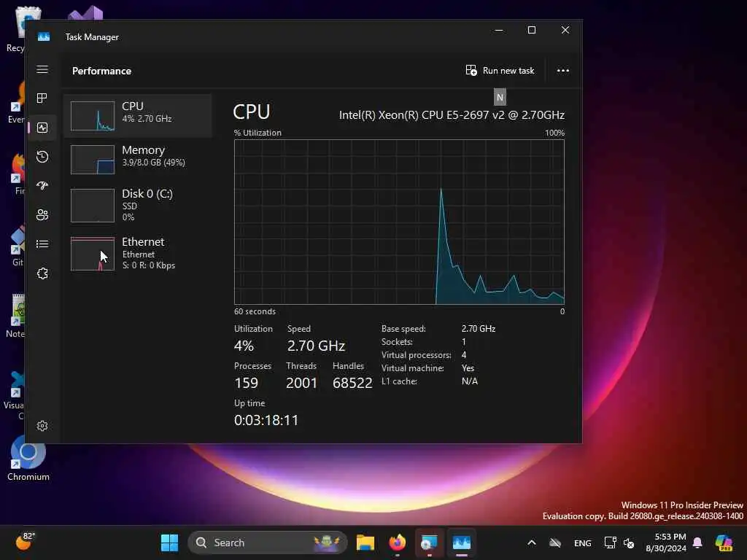Click the taskbar Search box
This screenshot has width=747, height=560.
[x=268, y=542]
